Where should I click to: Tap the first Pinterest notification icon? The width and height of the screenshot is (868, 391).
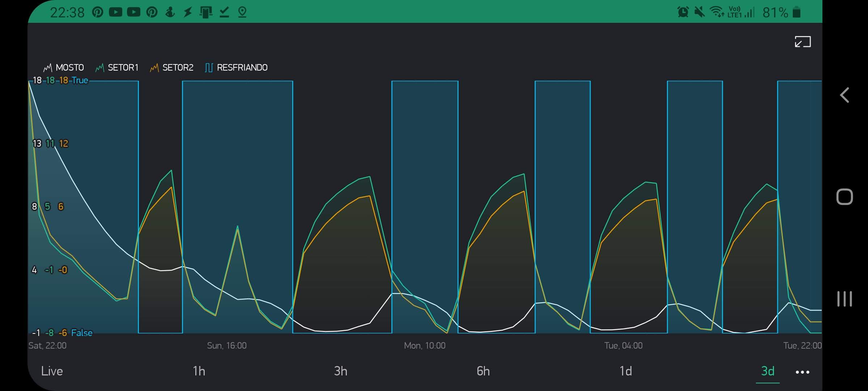(x=97, y=12)
